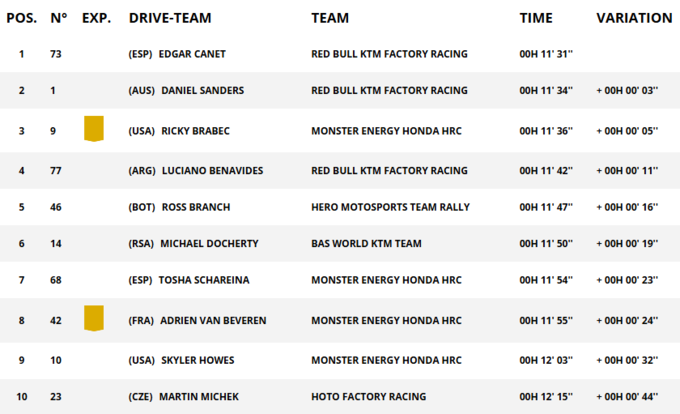Click Edgar Canet's winning time 00H 11' 31''
The height and width of the screenshot is (414, 680).
pyautogui.click(x=546, y=54)
